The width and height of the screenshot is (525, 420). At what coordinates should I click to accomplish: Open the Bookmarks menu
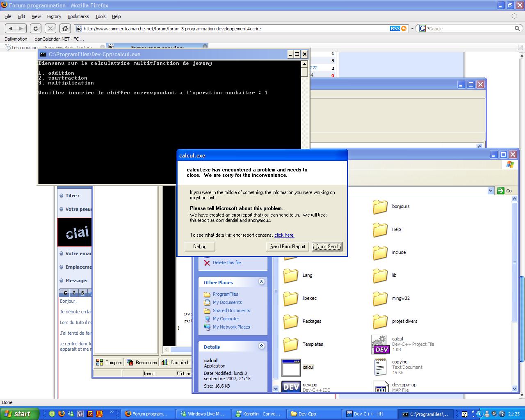pyautogui.click(x=78, y=16)
